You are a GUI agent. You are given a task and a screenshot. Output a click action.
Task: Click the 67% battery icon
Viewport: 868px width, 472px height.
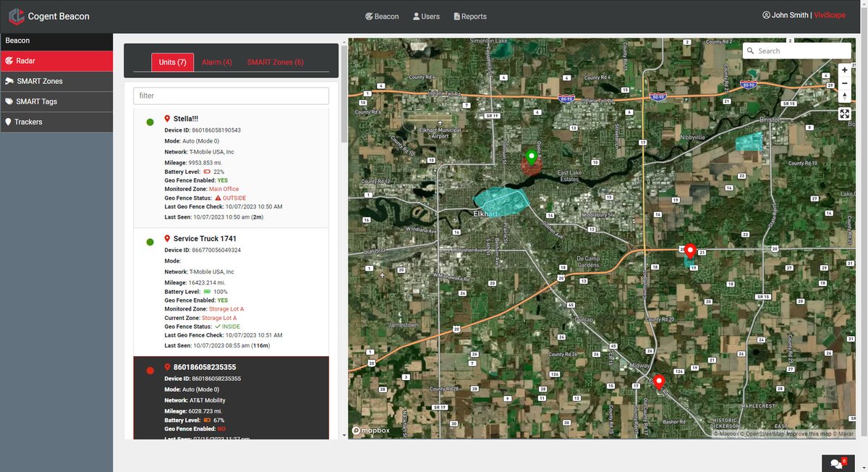pos(207,420)
